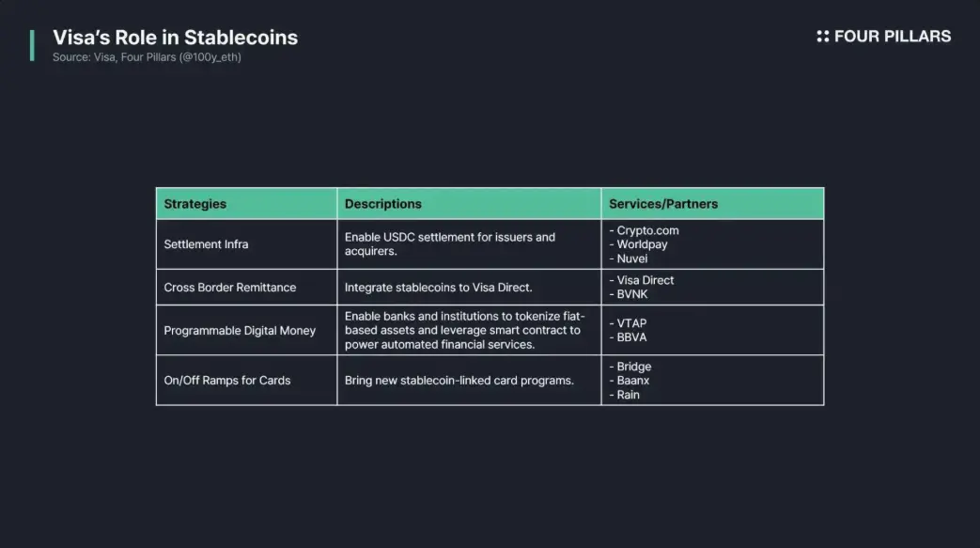Click the Cross Border Remittance cell
Viewport: 980px width, 548px height.
pos(246,287)
